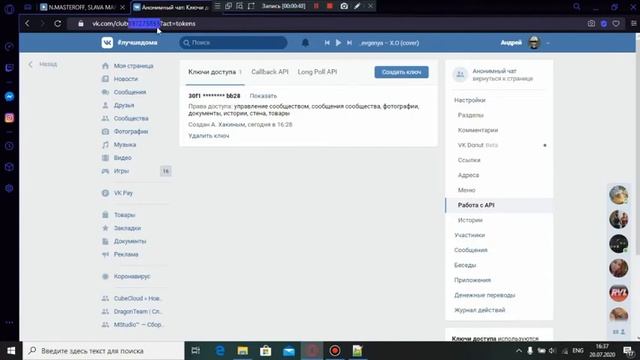Open Коронавирус in left menu
640x360 pixels.
[x=131, y=276]
